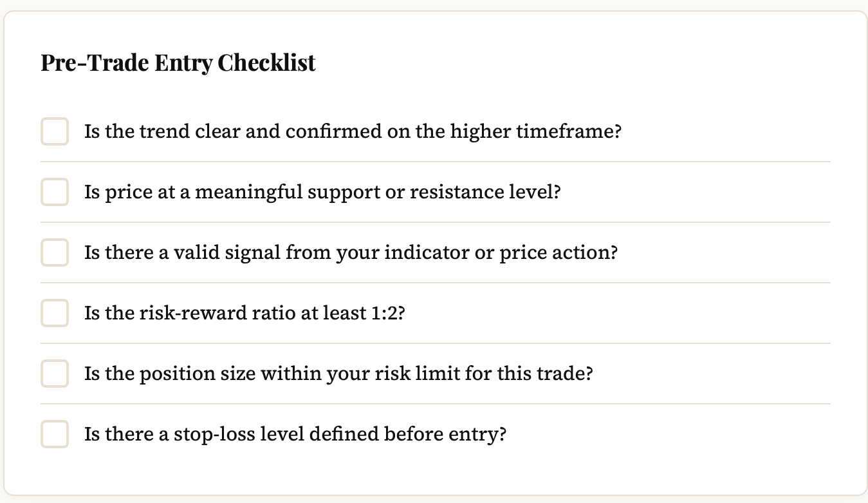Click the 'position size within your risk limit' text
The image size is (868, 503).
[x=338, y=374]
